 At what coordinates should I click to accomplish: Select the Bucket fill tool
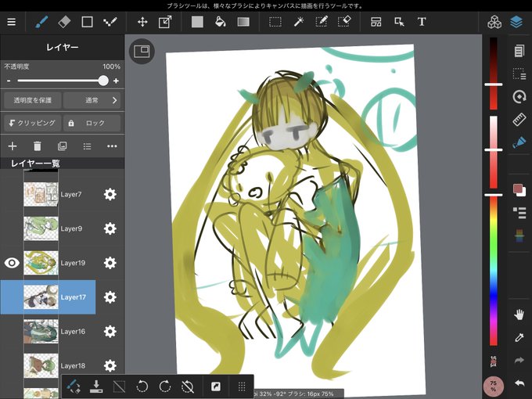point(221,22)
